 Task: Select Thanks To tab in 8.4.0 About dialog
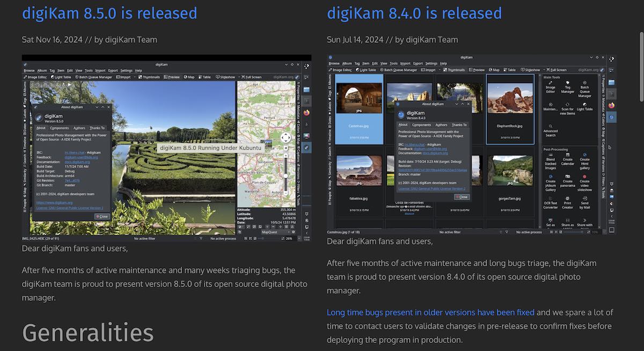(459, 125)
